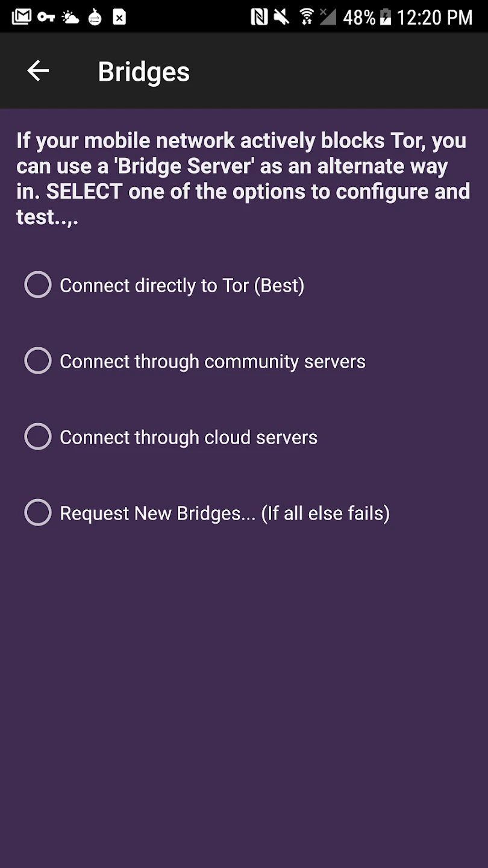Tap the 12:20 PM clock
This screenshot has width=488, height=868.
(x=434, y=17)
